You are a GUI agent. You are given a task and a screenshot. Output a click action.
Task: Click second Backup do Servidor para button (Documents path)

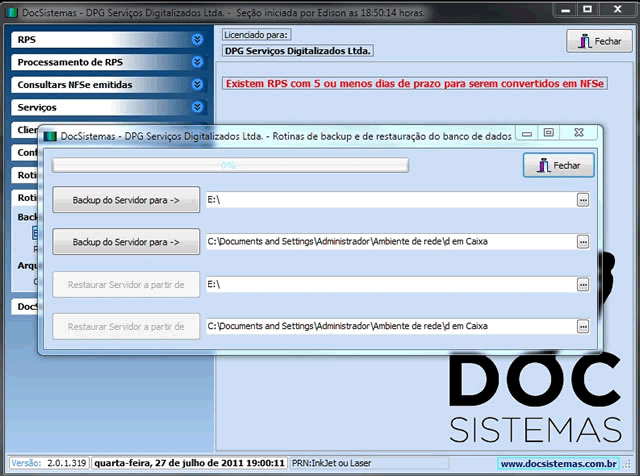tap(126, 242)
